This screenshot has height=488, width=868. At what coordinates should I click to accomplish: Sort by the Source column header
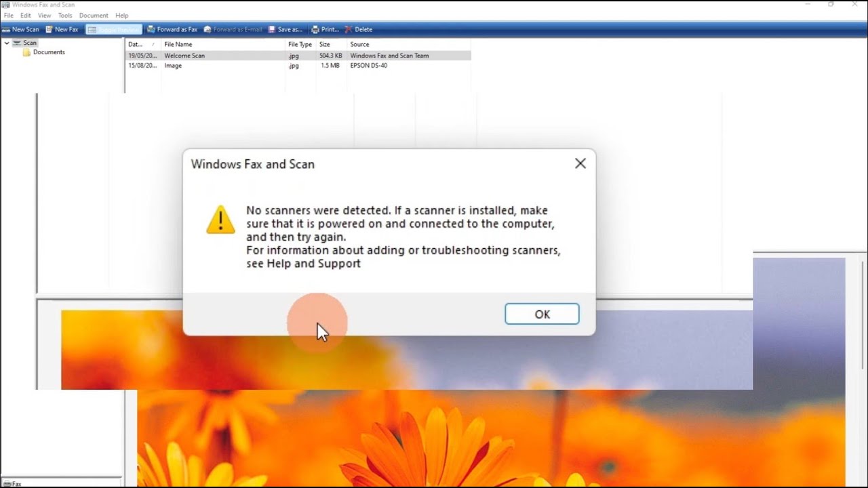[x=408, y=45]
